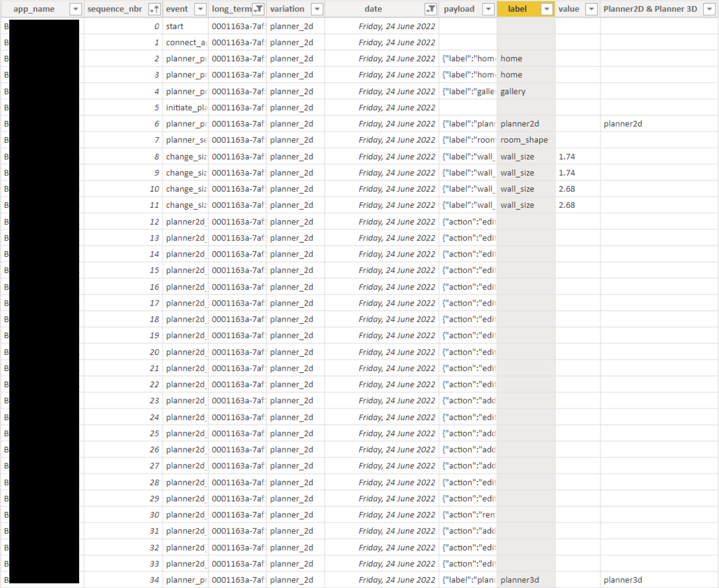The height and width of the screenshot is (588, 719).
Task: Select the 'date' column header name
Action: point(373,9)
